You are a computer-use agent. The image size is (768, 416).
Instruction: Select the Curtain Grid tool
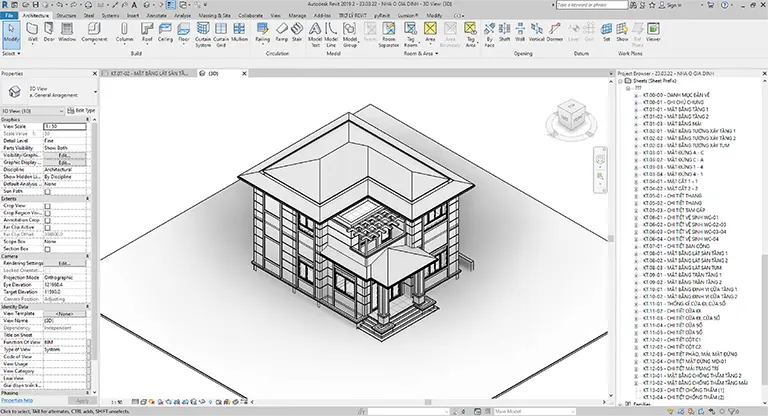221,34
